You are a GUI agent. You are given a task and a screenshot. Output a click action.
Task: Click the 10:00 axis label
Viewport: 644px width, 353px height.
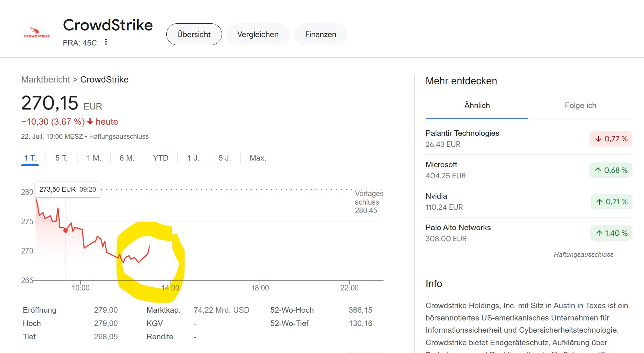coord(80,288)
